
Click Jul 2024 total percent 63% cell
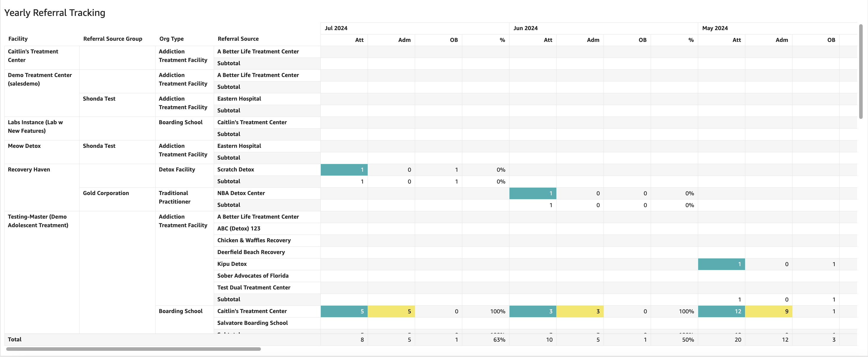[499, 340]
